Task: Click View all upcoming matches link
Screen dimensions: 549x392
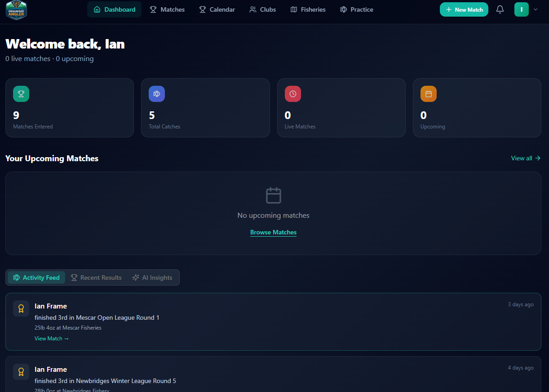Action: point(525,158)
